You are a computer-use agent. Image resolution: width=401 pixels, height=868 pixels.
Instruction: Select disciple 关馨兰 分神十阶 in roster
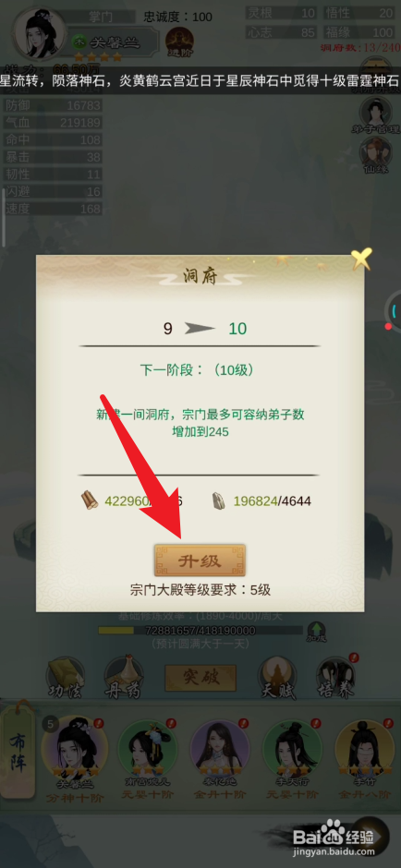pyautogui.click(x=76, y=757)
